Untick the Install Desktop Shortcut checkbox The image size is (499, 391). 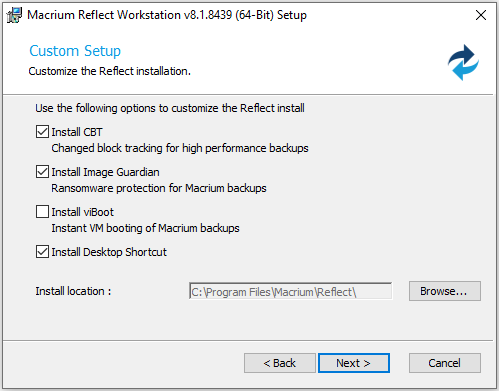click(42, 252)
